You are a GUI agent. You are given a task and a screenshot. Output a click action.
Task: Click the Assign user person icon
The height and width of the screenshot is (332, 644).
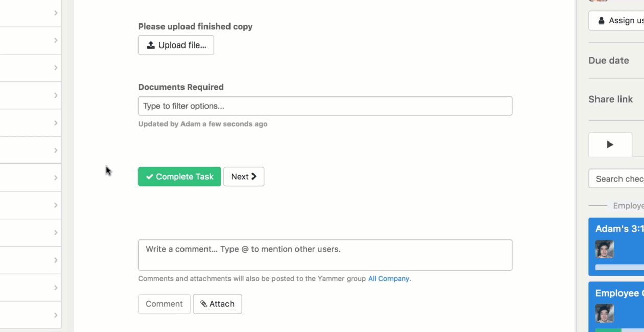tap(601, 21)
